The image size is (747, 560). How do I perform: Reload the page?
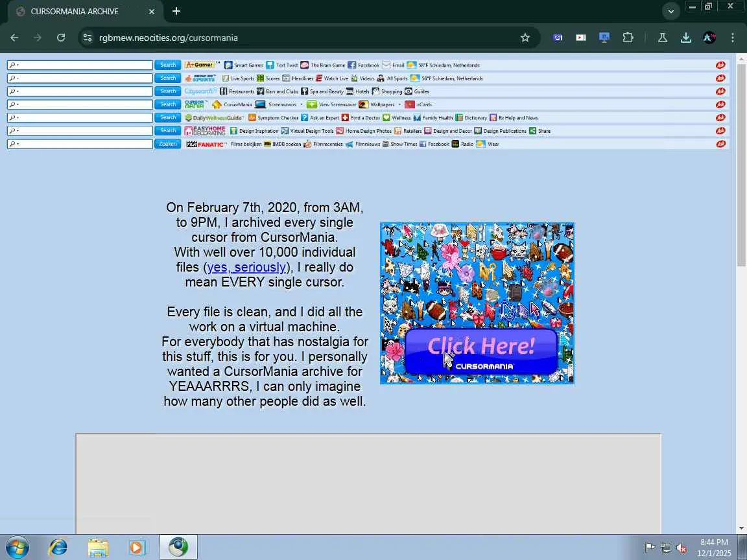61,38
